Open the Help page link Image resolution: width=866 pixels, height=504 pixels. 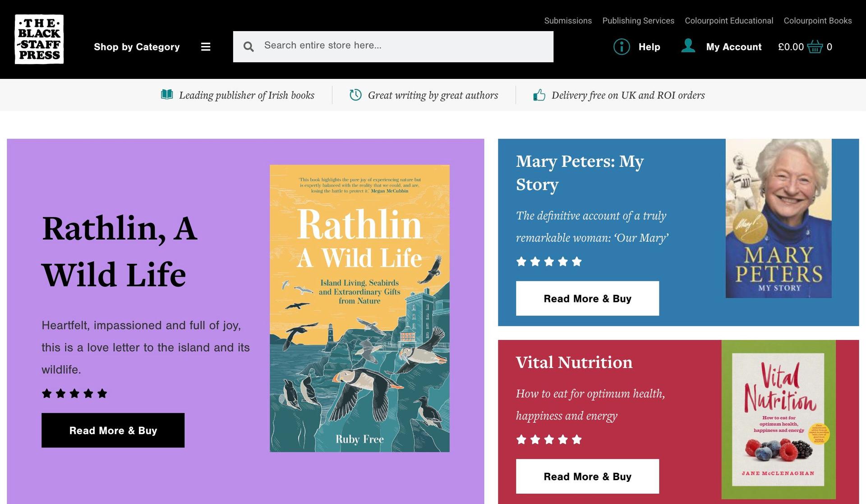point(649,47)
